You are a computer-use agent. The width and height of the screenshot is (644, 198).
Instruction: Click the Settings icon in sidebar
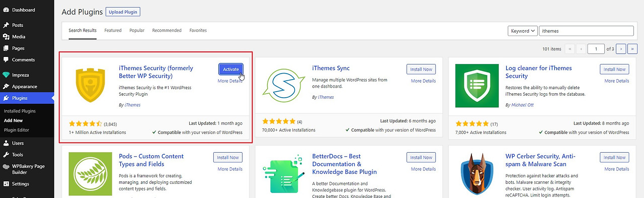point(6,184)
